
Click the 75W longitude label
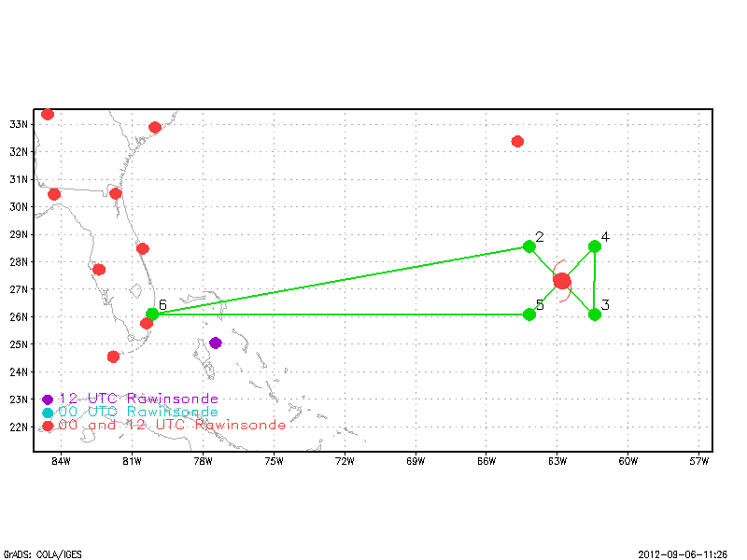(x=274, y=461)
